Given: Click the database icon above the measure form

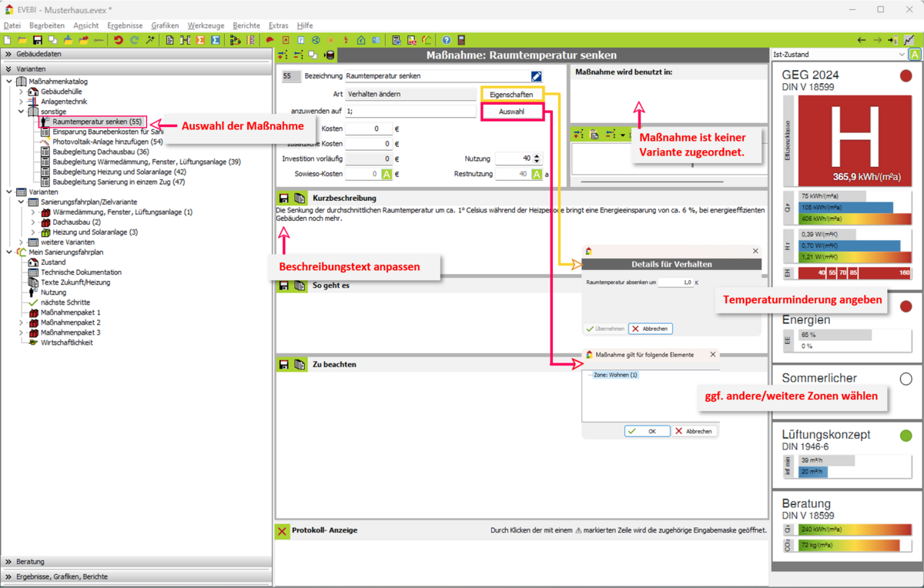Looking at the screenshot, I should pyautogui.click(x=330, y=55).
